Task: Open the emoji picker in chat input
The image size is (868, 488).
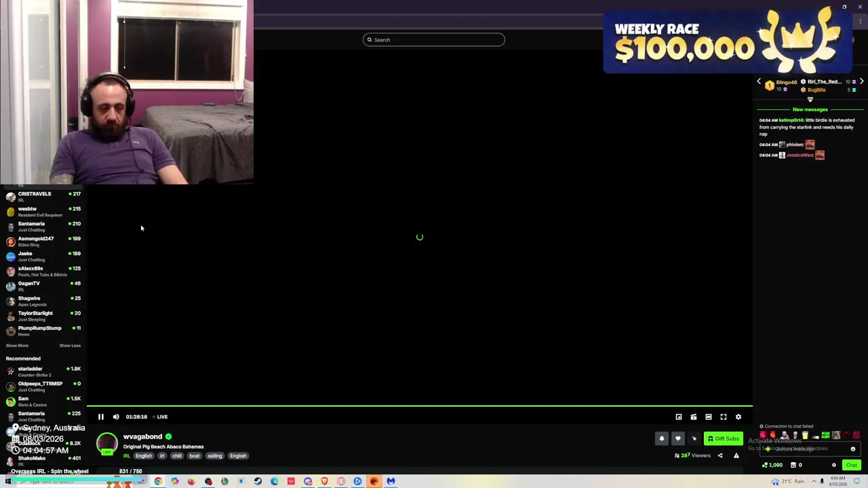Action: point(853,449)
